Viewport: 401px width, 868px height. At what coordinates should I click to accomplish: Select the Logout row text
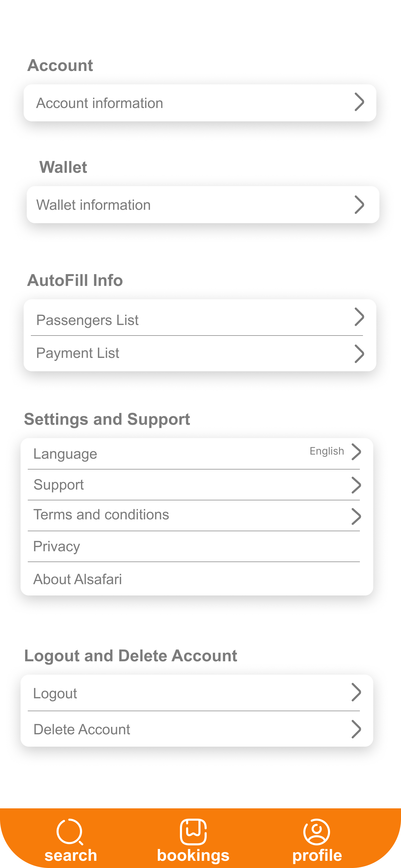[55, 693]
